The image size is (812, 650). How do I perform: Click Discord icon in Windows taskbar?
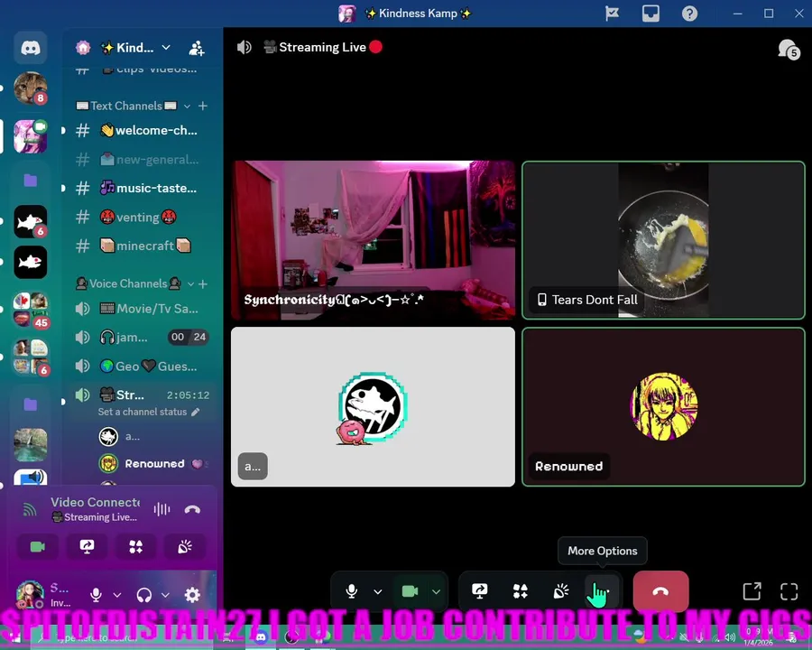(261, 638)
